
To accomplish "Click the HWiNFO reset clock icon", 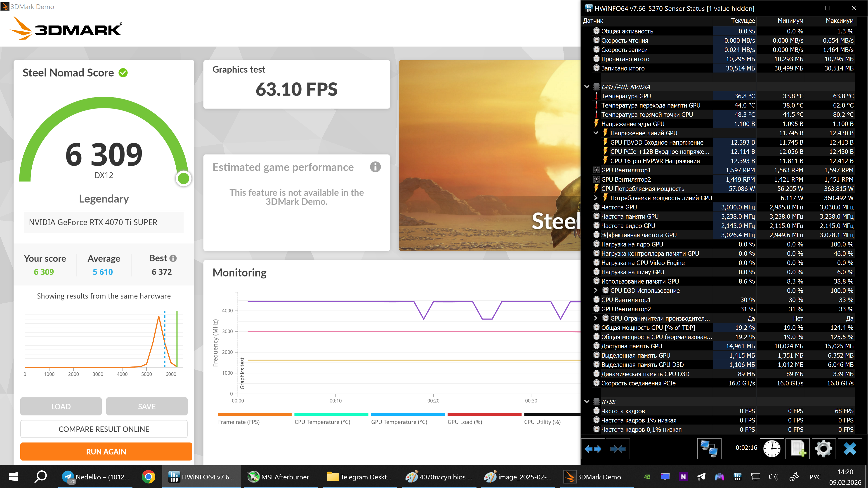I will tap(772, 449).
